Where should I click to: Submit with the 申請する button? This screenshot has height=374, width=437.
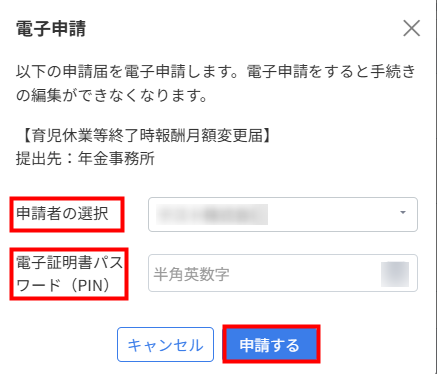[271, 344]
